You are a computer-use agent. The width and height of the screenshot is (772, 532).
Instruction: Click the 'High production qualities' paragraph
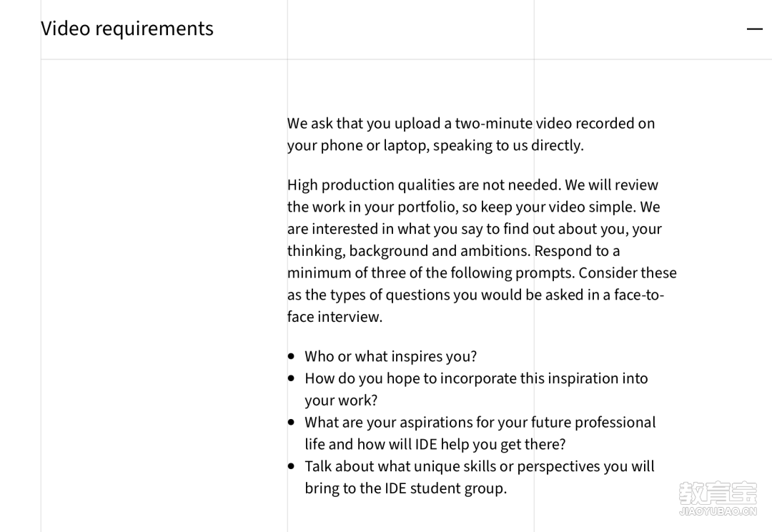(482, 251)
